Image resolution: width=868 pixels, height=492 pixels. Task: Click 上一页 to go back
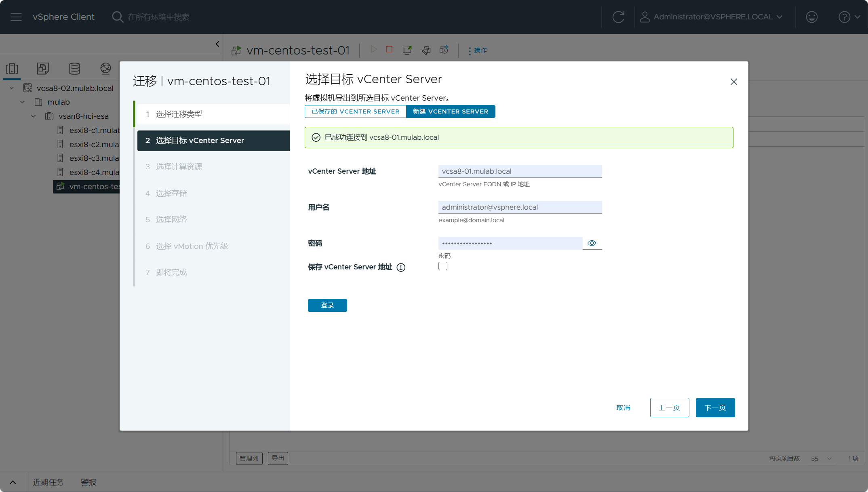click(x=670, y=408)
